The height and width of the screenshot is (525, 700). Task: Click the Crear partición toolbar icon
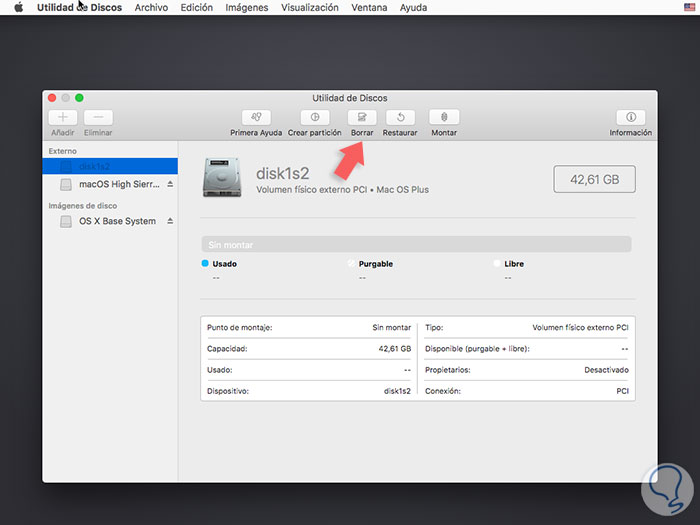click(315, 117)
